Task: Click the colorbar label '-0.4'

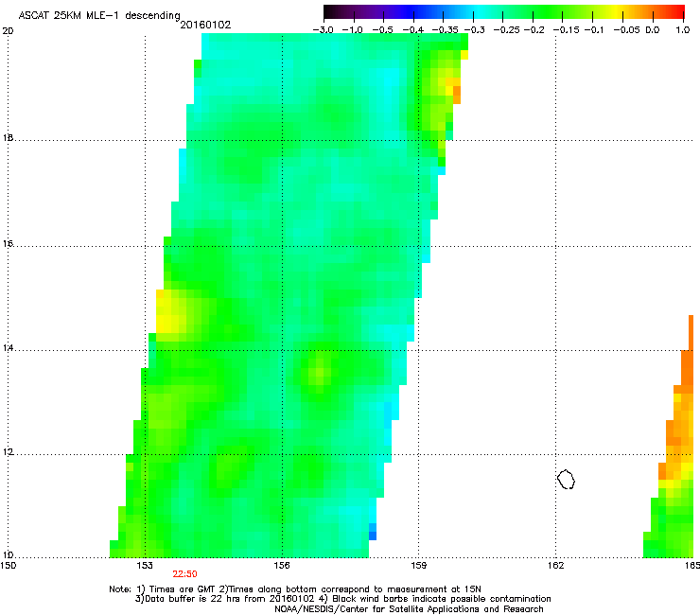Action: click(413, 30)
